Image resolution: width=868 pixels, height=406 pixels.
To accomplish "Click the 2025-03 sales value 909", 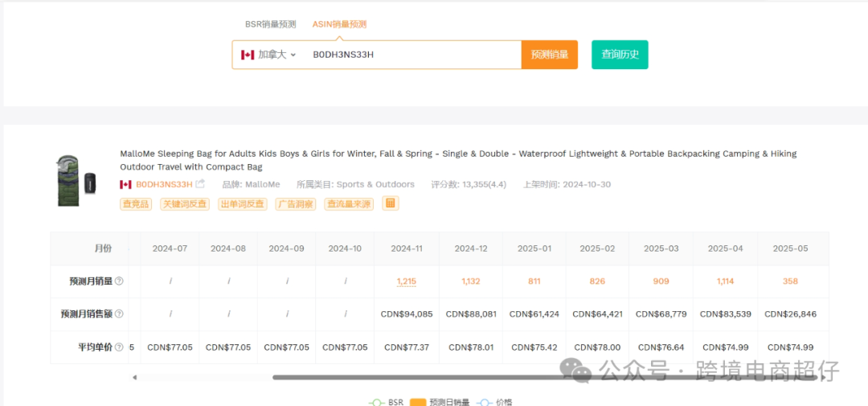I will pos(661,281).
